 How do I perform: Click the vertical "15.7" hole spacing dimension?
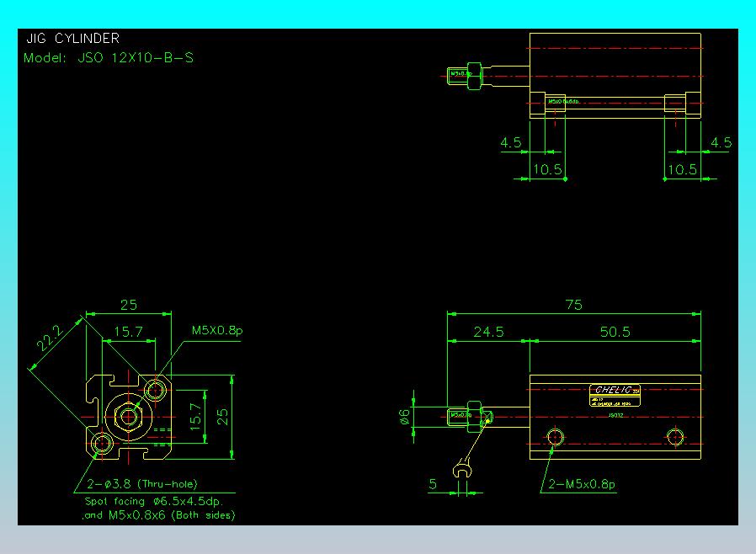coord(195,417)
